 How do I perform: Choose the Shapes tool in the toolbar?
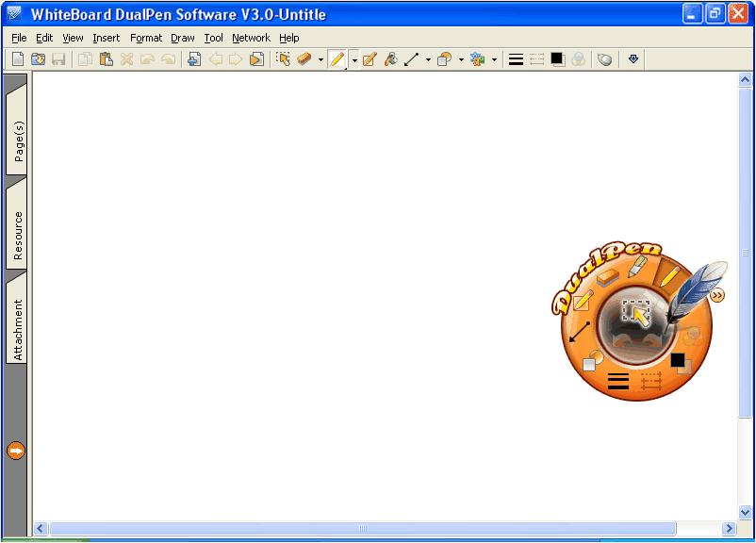tap(444, 59)
